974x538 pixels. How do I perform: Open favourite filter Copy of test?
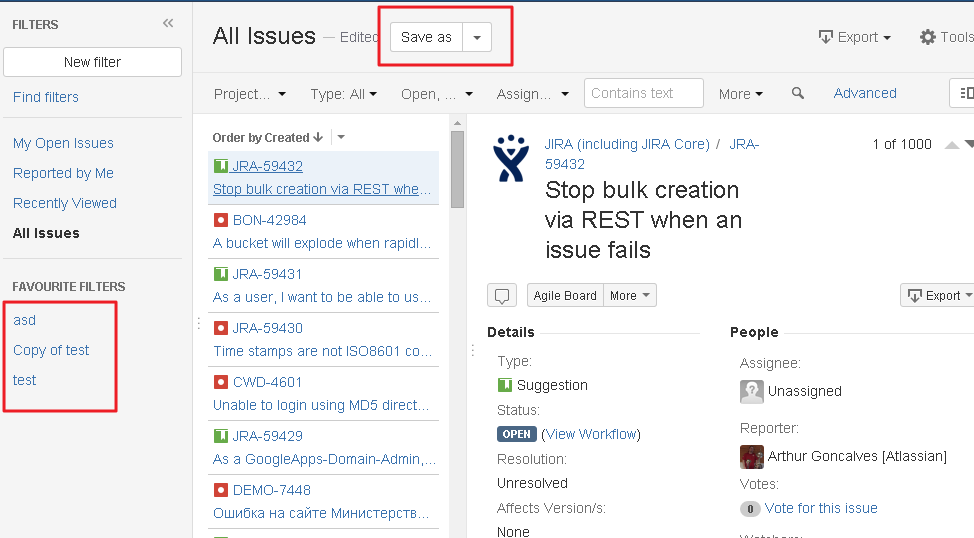coord(51,350)
